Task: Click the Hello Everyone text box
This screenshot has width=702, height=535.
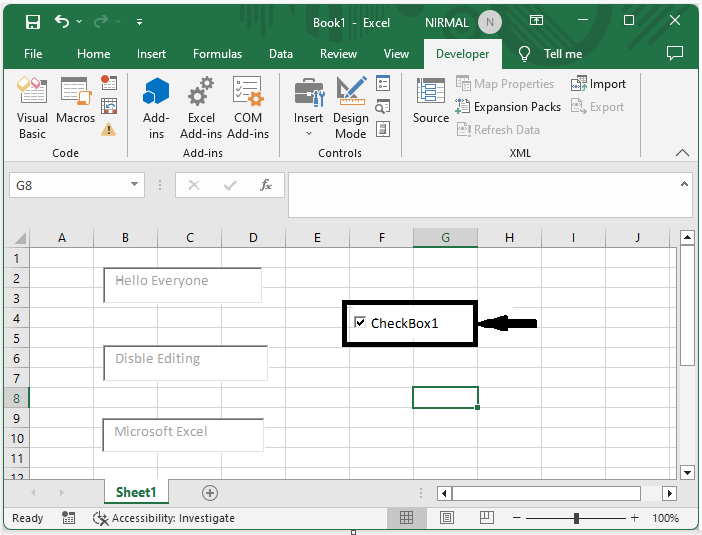Action: pos(183,285)
